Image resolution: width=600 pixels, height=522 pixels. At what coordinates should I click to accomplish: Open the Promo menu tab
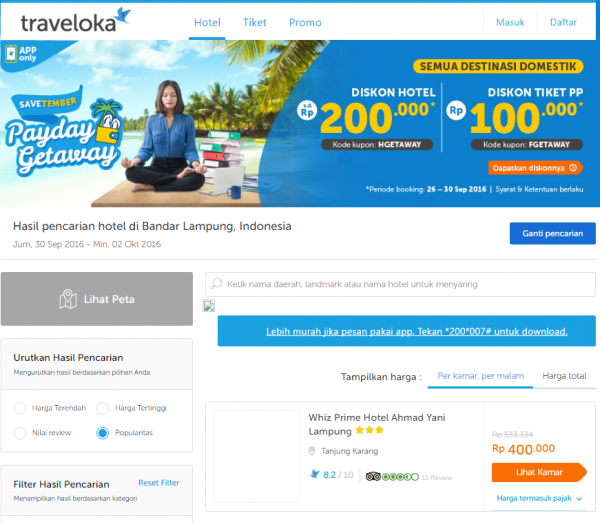305,22
